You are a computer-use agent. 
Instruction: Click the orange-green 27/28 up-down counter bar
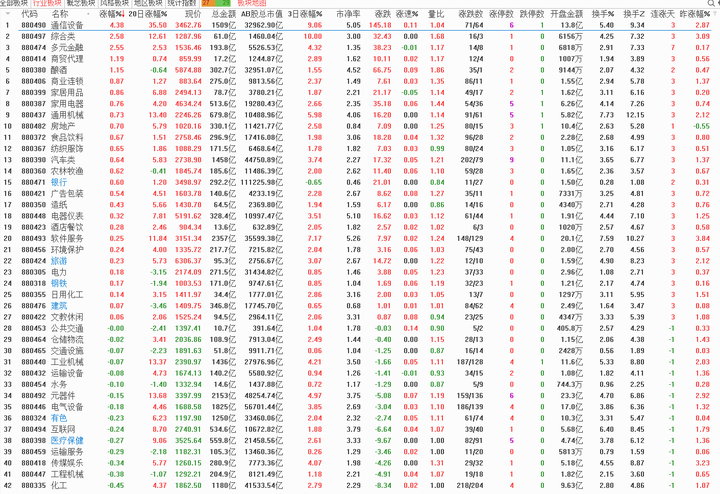pyautogui.click(x=216, y=3)
